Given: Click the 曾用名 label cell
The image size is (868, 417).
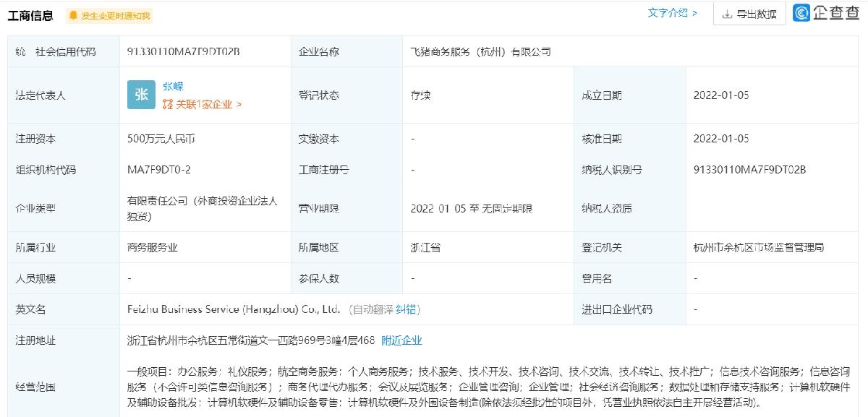Looking at the screenshot, I should 629,278.
